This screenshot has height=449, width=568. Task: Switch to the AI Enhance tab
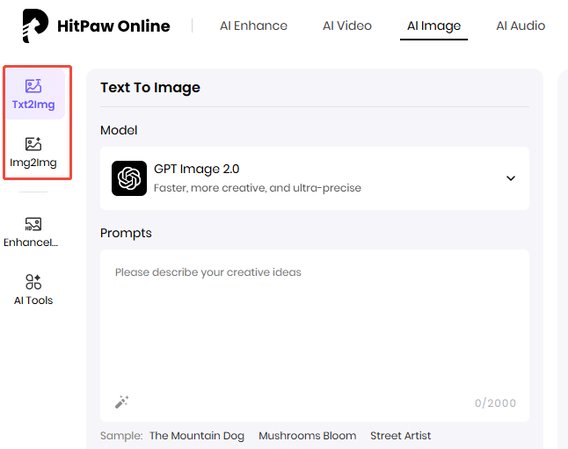click(x=254, y=26)
